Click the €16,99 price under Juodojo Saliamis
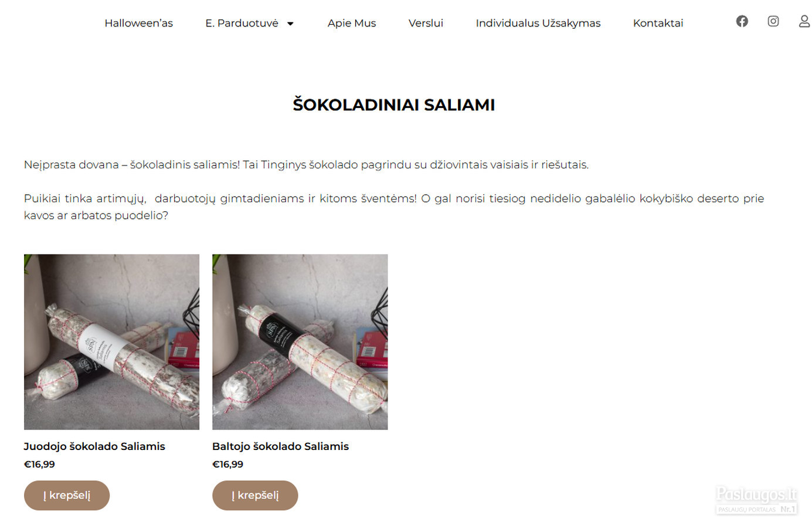The height and width of the screenshot is (528, 812). tap(39, 464)
